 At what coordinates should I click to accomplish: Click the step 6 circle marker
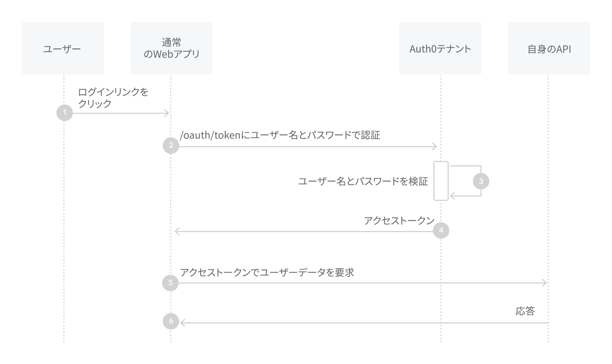[x=171, y=321]
